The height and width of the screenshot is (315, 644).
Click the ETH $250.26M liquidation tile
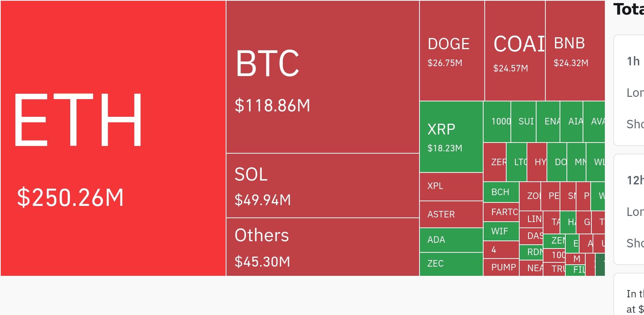click(x=113, y=138)
